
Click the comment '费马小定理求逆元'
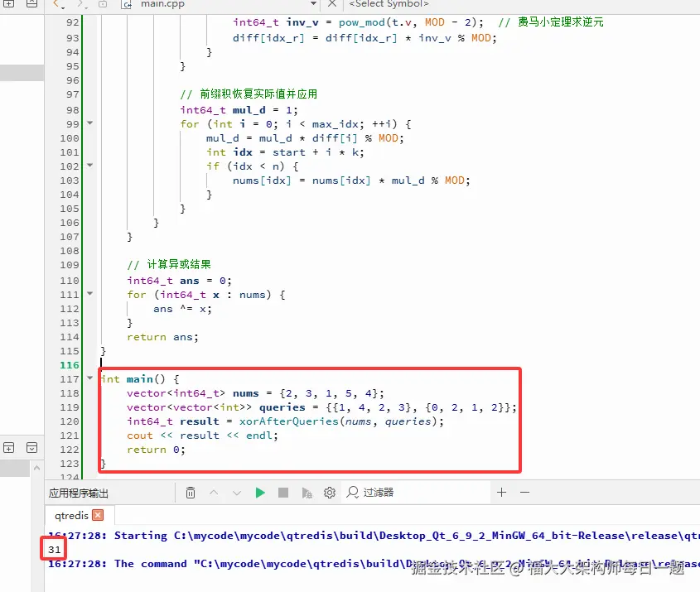pyautogui.click(x=561, y=22)
